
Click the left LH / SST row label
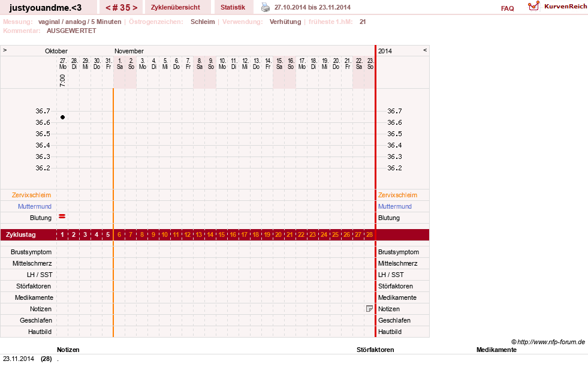click(40, 275)
